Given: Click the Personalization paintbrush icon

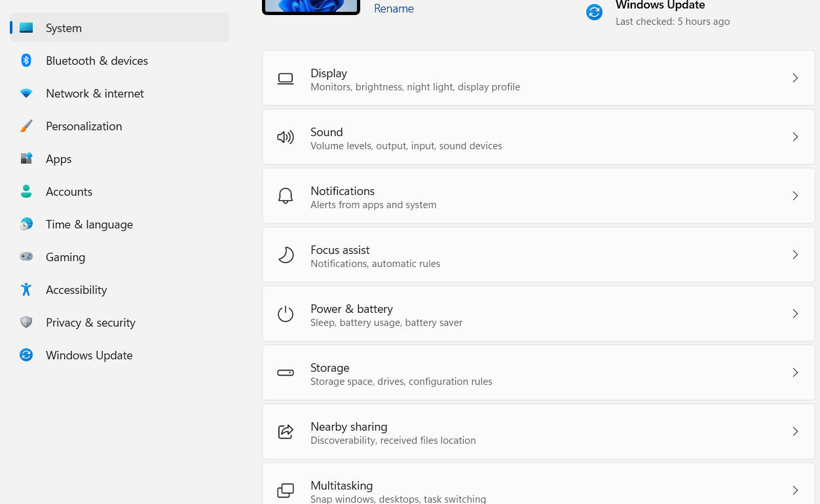Looking at the screenshot, I should point(26,126).
